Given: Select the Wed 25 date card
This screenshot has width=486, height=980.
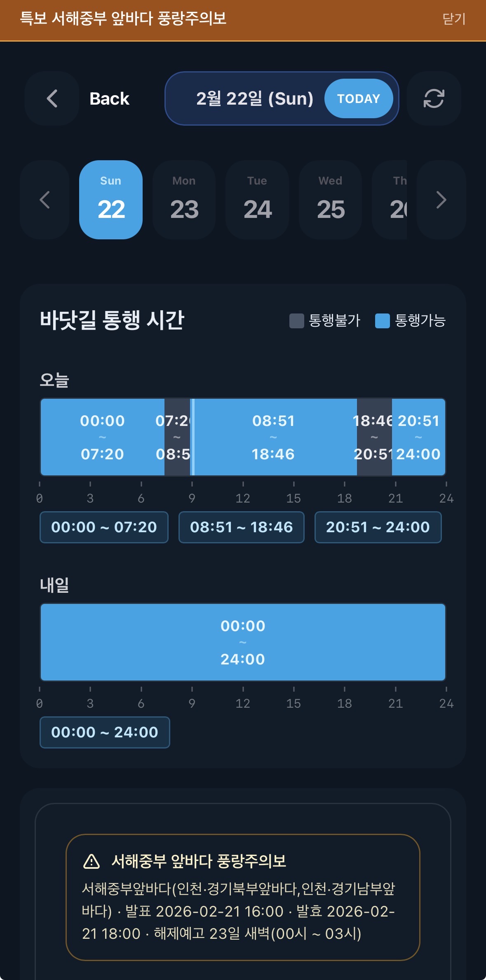Looking at the screenshot, I should tap(330, 199).
